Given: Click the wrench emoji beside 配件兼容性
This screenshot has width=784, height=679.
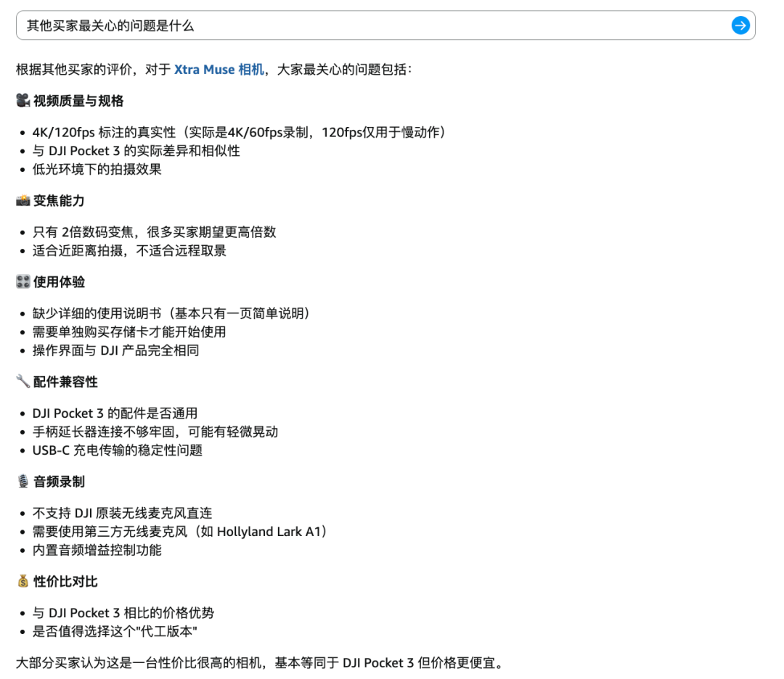Looking at the screenshot, I should coord(23,382).
